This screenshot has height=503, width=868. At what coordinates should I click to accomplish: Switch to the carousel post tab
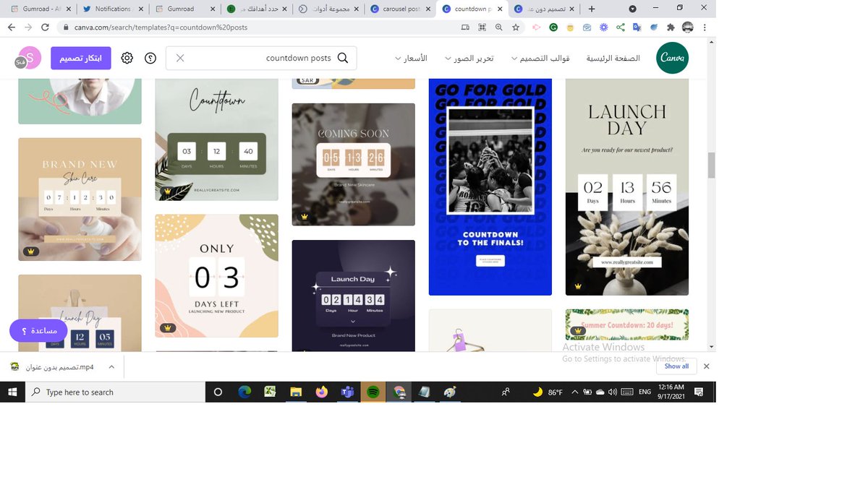click(400, 9)
